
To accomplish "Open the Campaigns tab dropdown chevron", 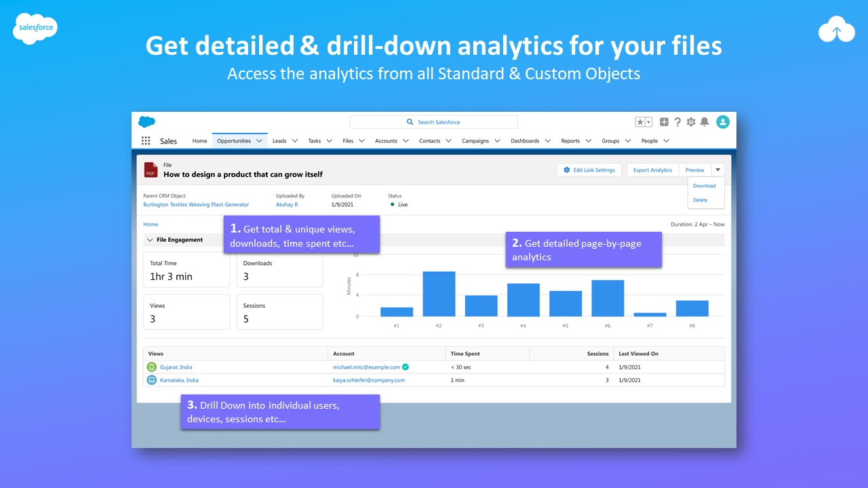I will coord(497,141).
